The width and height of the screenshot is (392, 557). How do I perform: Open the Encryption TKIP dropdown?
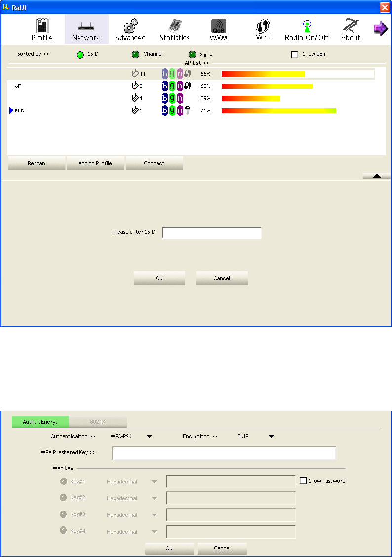coord(271,436)
